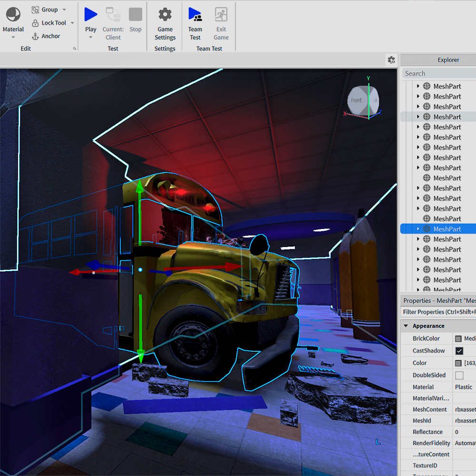
Task: Click the viewport settings gear icon
Action: coord(391,60)
